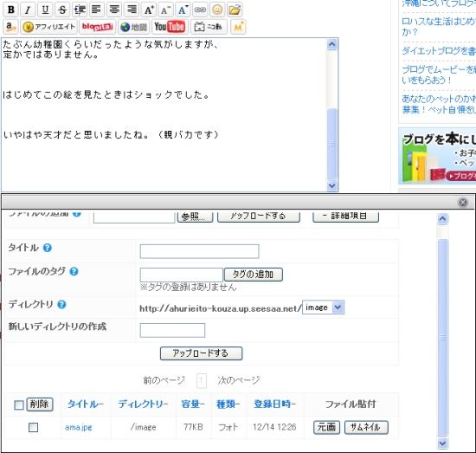Insert a map with the globe icon

click(x=133, y=27)
